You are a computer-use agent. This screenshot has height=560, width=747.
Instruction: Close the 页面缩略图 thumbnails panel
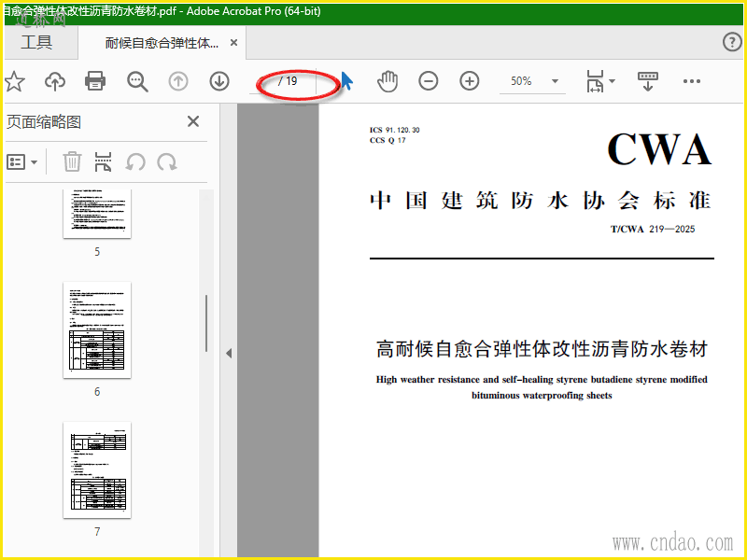pos(193,121)
